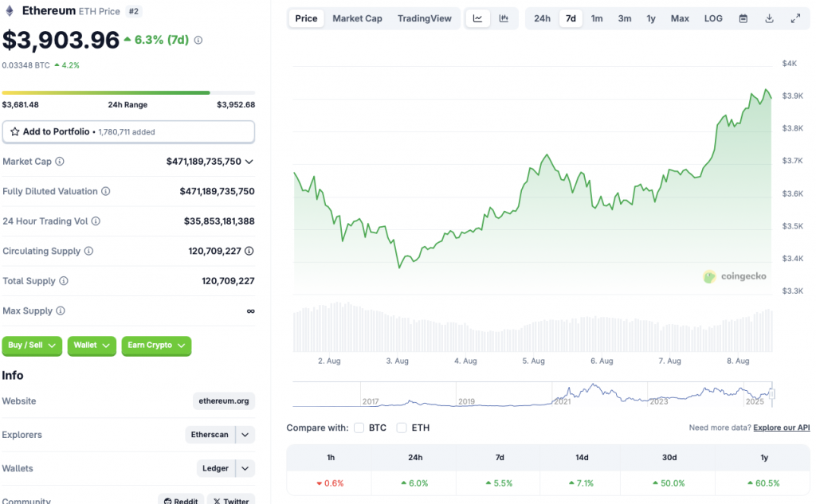Open the Wallet dropdown
816x504 pixels.
[x=92, y=346]
